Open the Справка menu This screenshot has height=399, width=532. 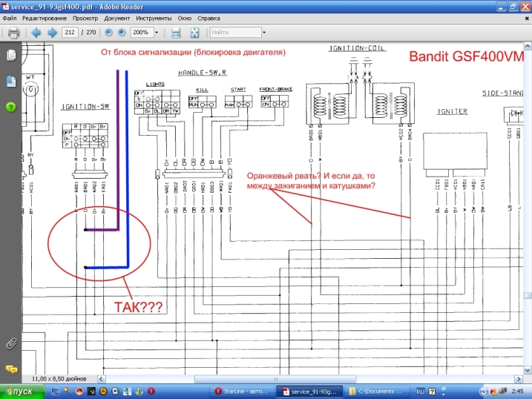(x=210, y=17)
